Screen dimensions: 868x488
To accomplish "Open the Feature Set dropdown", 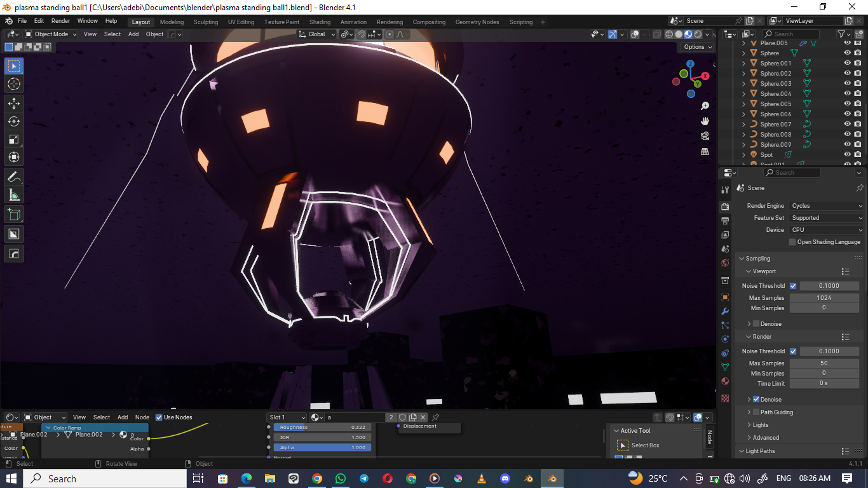I will [x=827, y=218].
